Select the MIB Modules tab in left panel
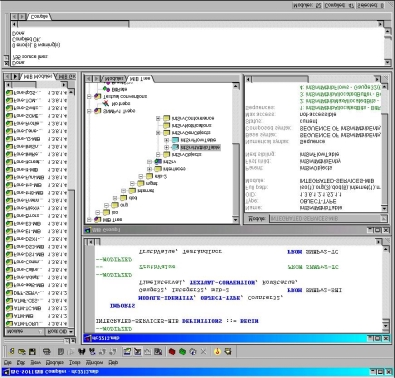This screenshot has width=395, height=378. [37, 77]
